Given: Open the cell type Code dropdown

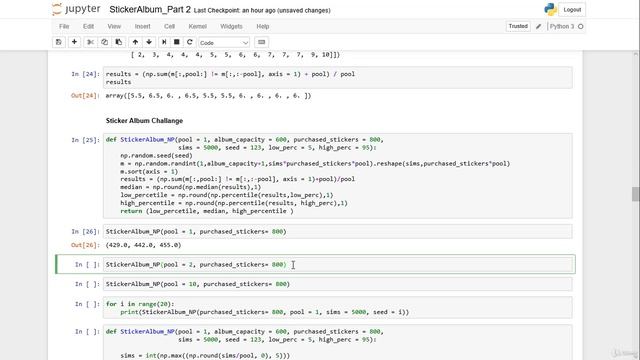Looking at the screenshot, I should (224, 42).
